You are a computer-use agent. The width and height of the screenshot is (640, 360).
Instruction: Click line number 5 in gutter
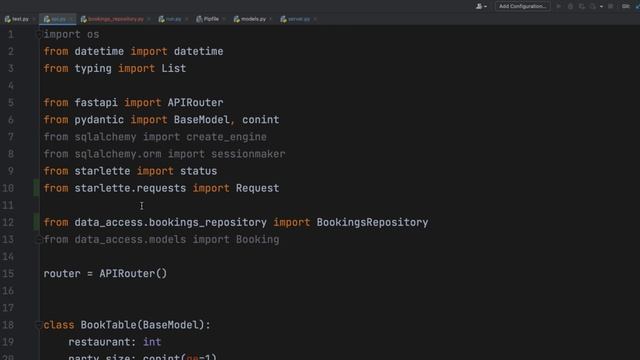coord(11,102)
